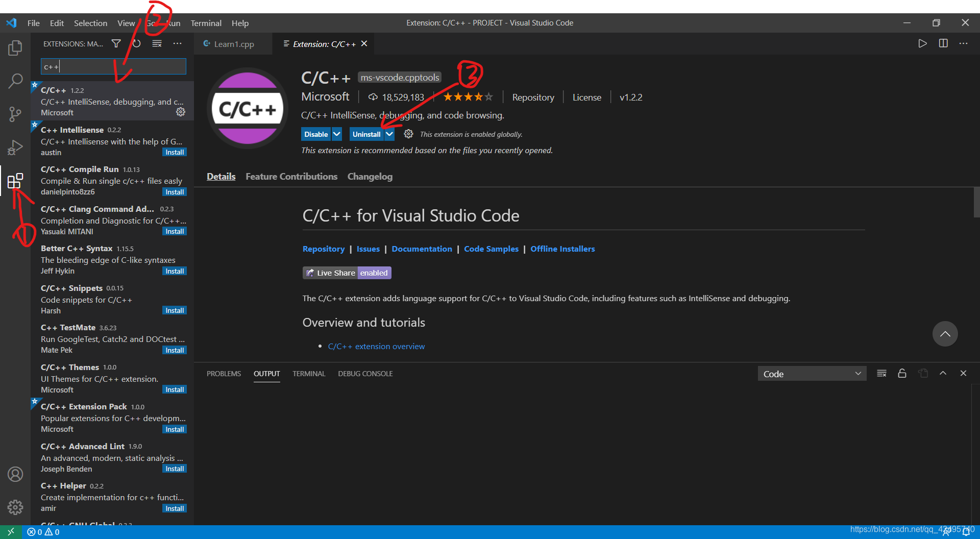Open the Explorer view in activity bar
The width and height of the screenshot is (980, 539).
coord(15,48)
